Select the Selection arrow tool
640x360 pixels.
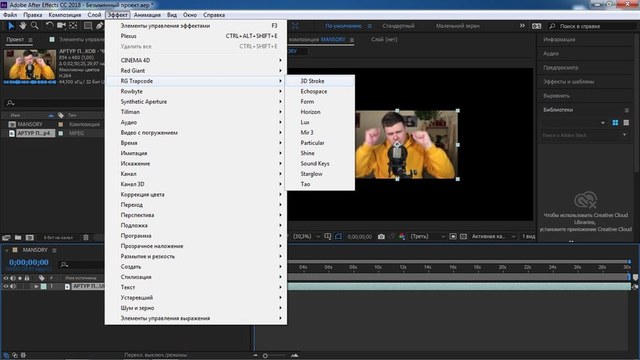[x=11, y=26]
